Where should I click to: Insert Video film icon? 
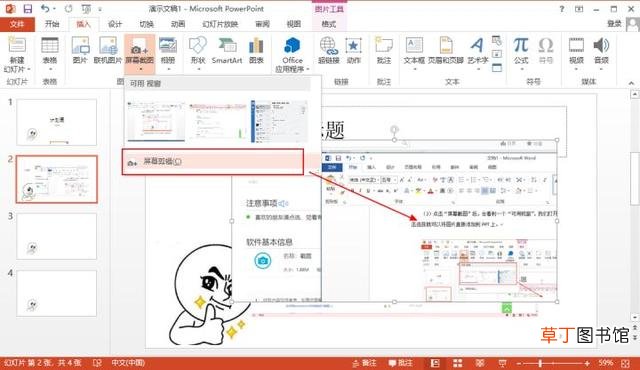pos(576,45)
